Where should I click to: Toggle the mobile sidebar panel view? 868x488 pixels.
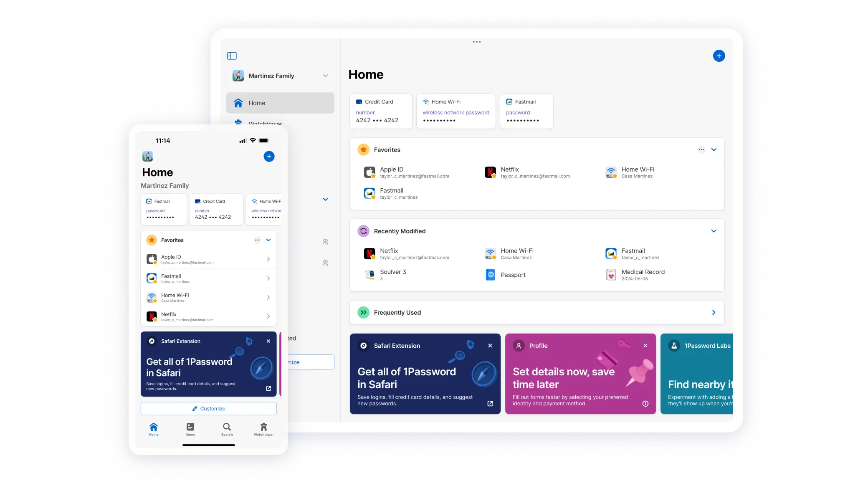[232, 56]
